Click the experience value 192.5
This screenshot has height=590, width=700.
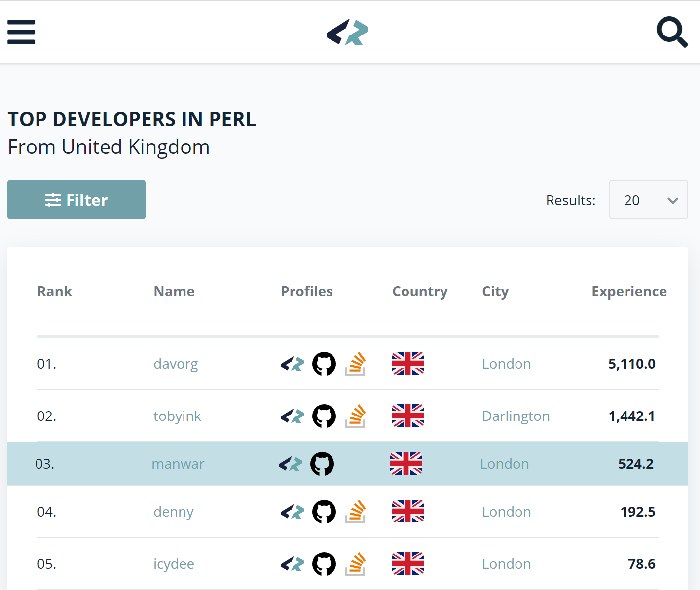[x=638, y=512]
